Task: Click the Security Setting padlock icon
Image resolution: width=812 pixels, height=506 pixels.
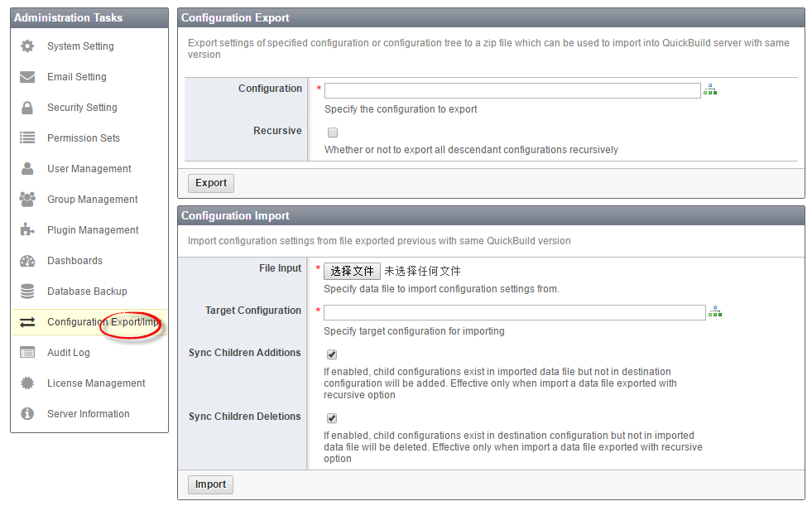Action: [27, 107]
